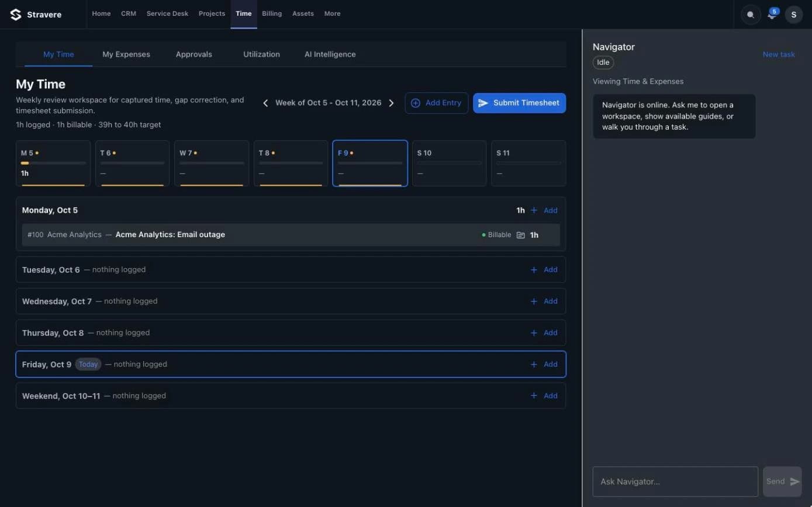Click send arrow icon in Navigator
Viewport: 812px width, 507px height.
(794, 481)
